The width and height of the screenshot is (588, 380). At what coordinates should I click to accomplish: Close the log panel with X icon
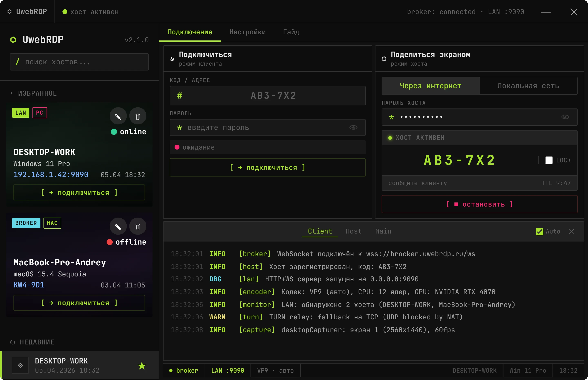point(571,231)
